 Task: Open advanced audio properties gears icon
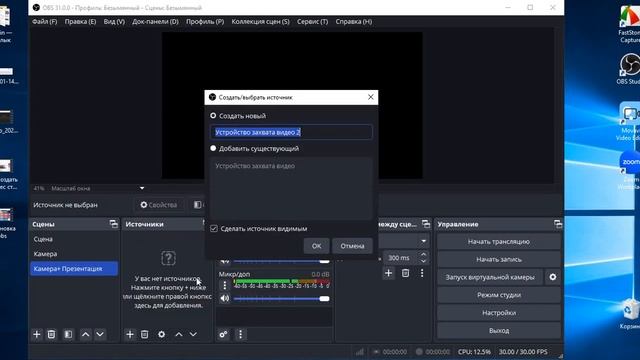(x=223, y=334)
